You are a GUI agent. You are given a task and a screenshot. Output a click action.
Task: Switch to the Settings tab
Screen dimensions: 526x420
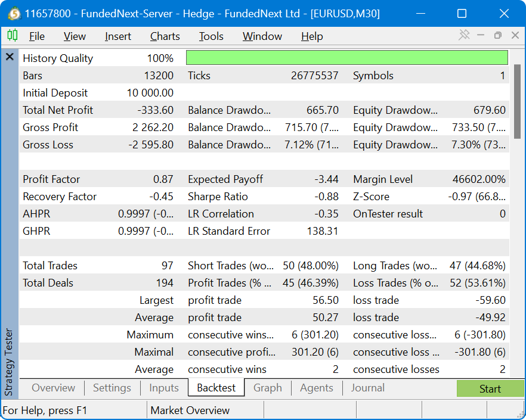[112, 388]
